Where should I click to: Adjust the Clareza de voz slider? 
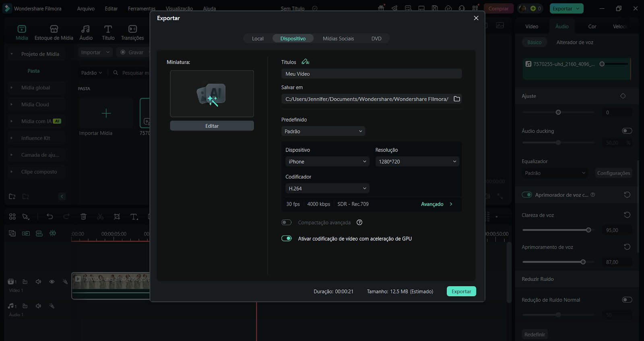click(588, 230)
